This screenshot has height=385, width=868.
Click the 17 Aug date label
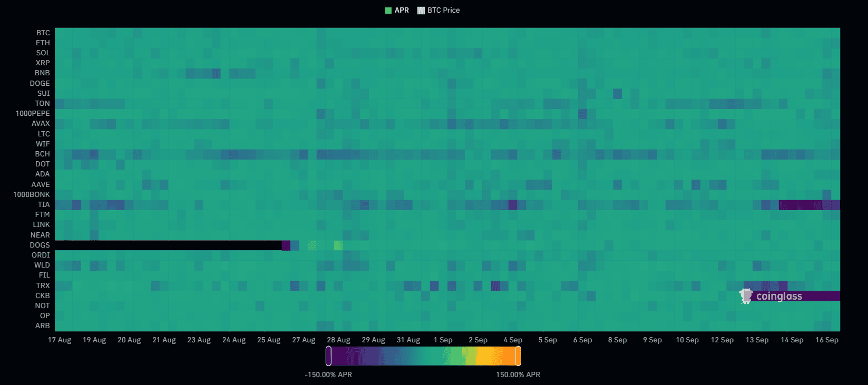click(60, 340)
